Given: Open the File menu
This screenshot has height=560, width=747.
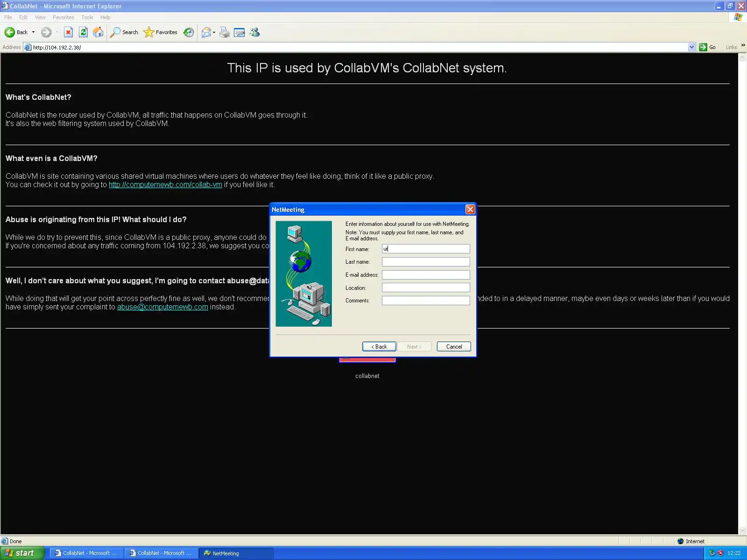Looking at the screenshot, I should click(8, 17).
